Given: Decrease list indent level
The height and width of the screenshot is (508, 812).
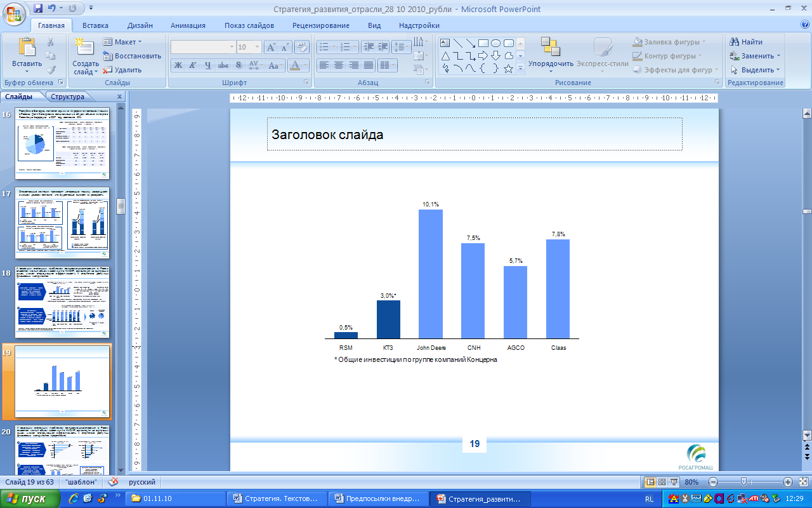Looking at the screenshot, I should click(x=369, y=47).
